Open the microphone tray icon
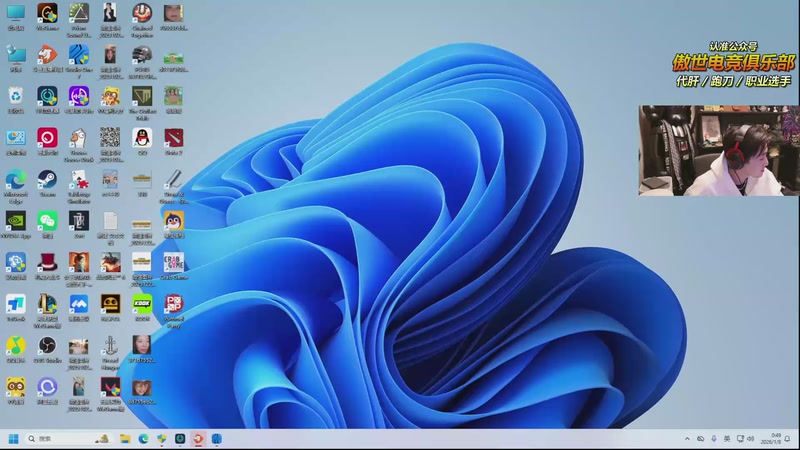 tap(714, 439)
